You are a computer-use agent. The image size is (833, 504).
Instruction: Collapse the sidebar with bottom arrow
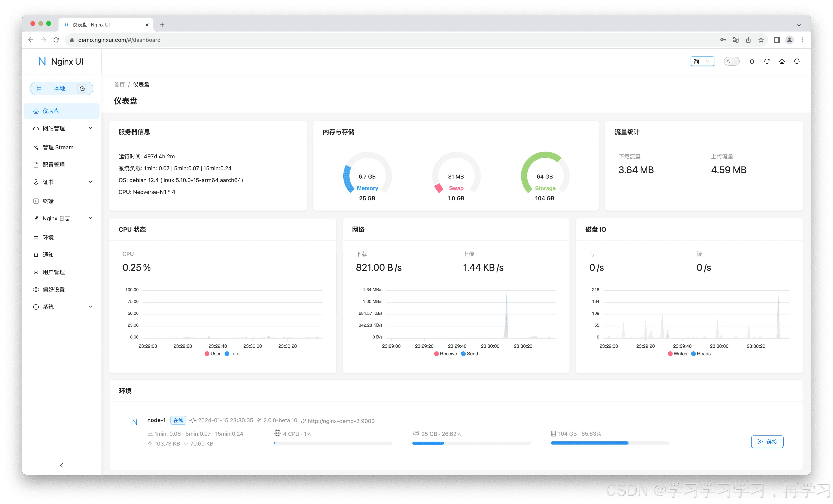point(61,465)
